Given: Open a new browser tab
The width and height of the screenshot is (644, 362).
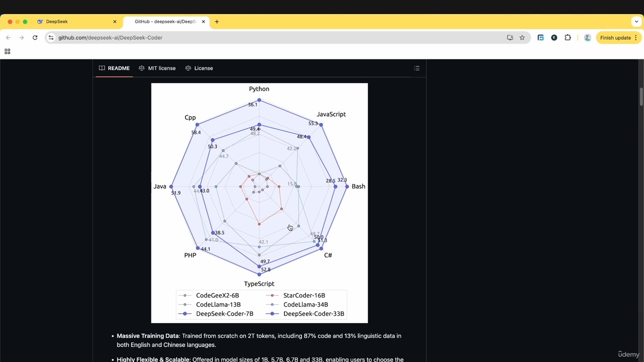Looking at the screenshot, I should (x=217, y=22).
